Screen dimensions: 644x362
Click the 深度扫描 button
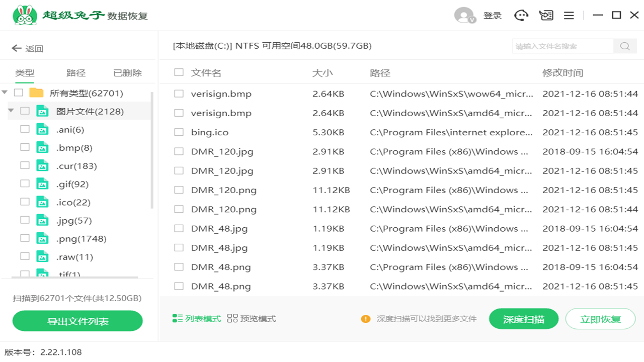[x=523, y=319]
